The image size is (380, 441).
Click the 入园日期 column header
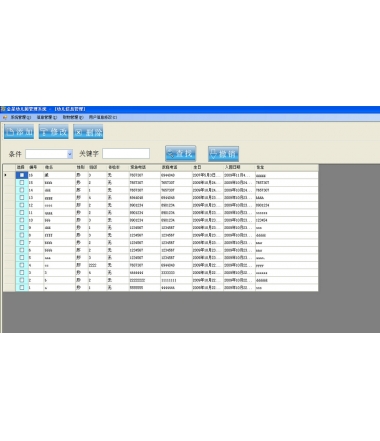[239, 167]
